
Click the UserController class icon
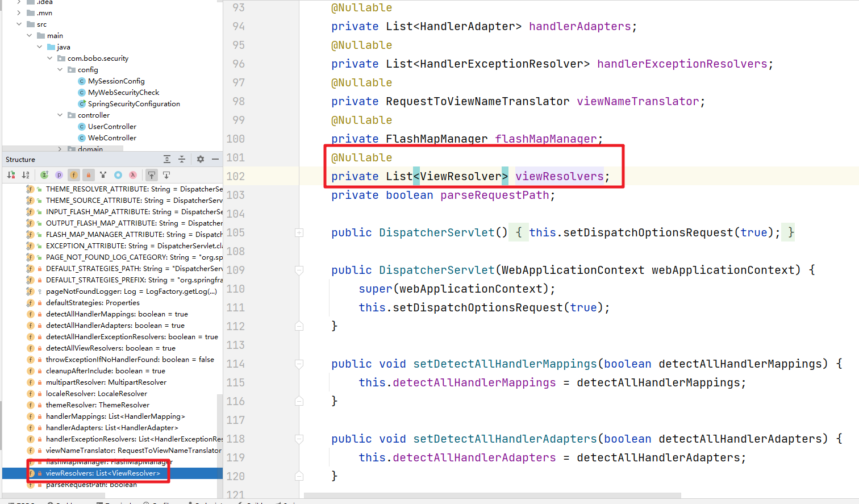point(82,127)
